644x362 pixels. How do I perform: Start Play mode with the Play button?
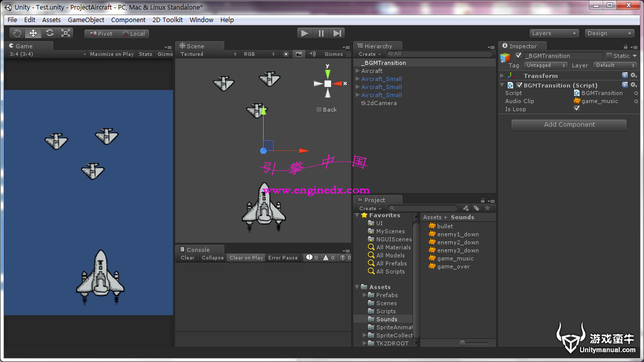point(304,33)
